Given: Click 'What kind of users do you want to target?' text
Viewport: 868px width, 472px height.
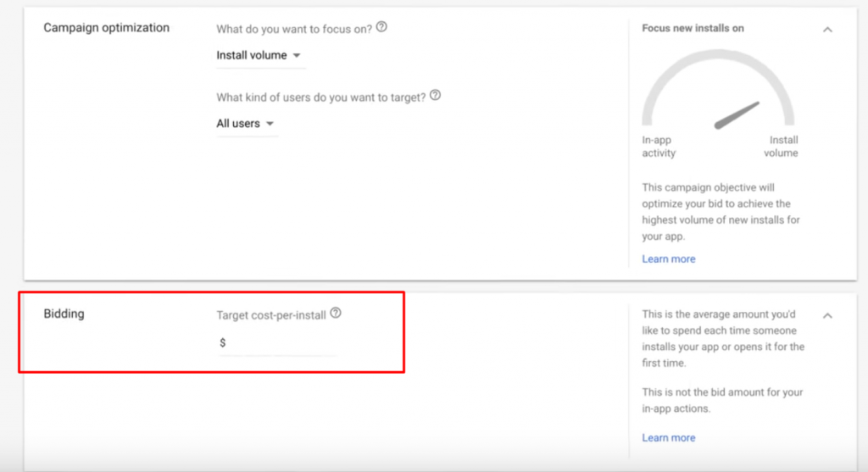Looking at the screenshot, I should tap(320, 97).
